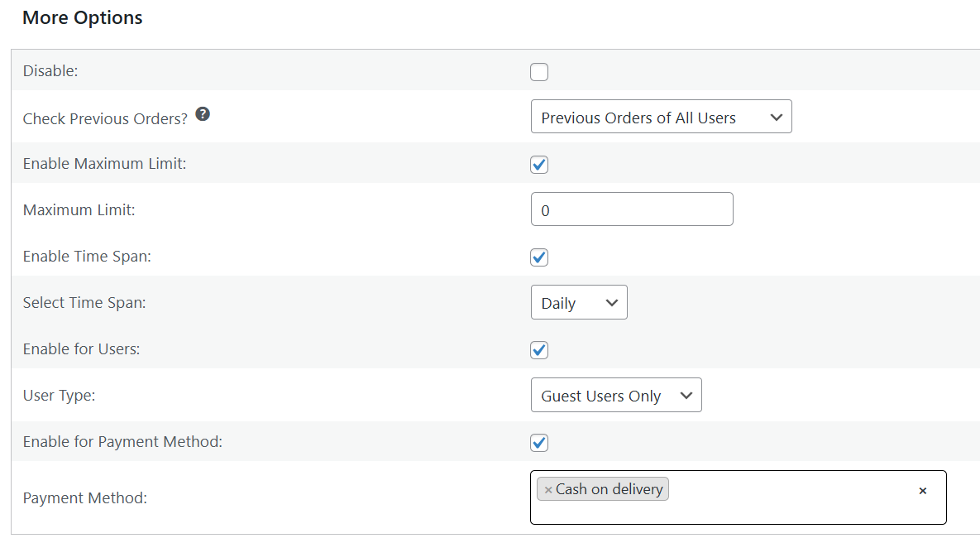
Task: Click the arrow on the User Type dropdown
Action: pyautogui.click(x=686, y=395)
